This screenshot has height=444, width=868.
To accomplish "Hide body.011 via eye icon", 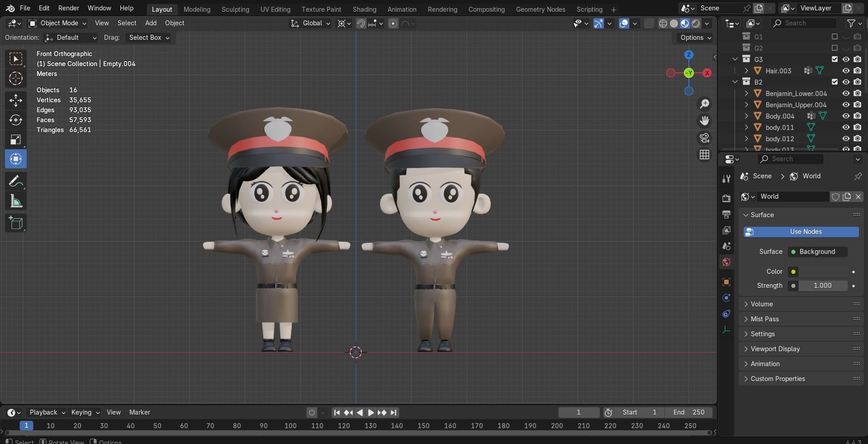I will tap(846, 127).
